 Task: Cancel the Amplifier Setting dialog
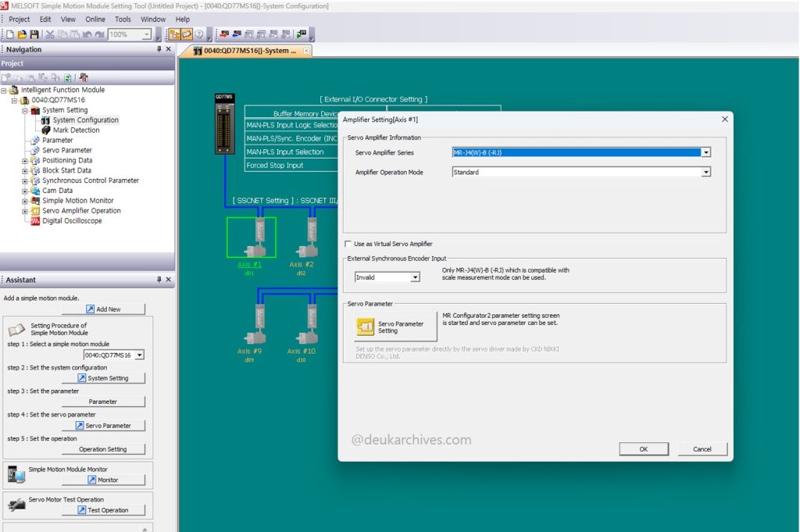tap(702, 449)
